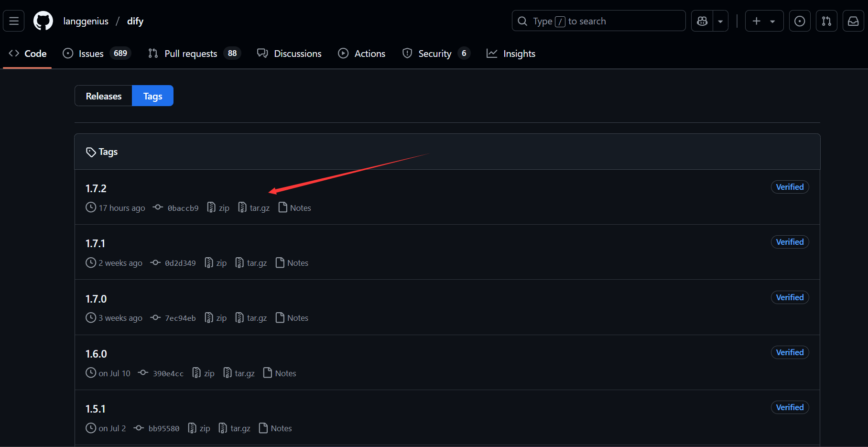Download zip for tag 1.7.2
The image size is (868, 447).
click(x=218, y=208)
